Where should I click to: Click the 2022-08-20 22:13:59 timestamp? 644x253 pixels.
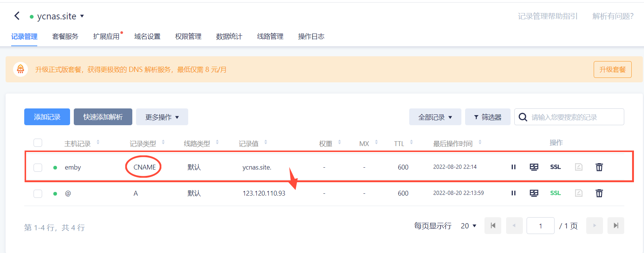click(458, 193)
